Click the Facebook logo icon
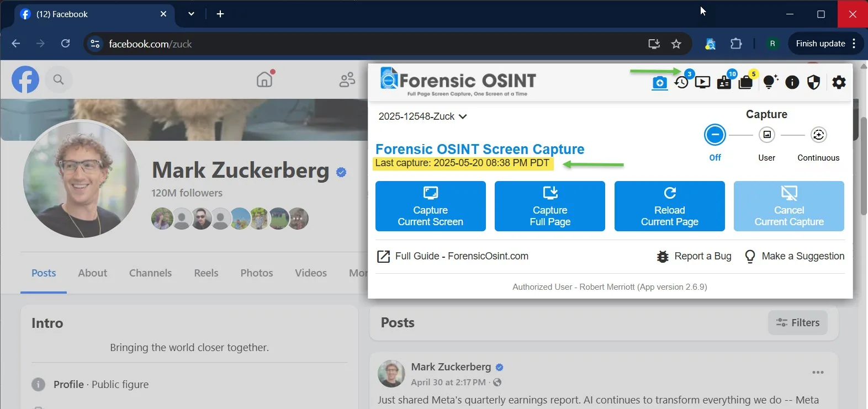The height and width of the screenshot is (409, 868). (x=25, y=79)
